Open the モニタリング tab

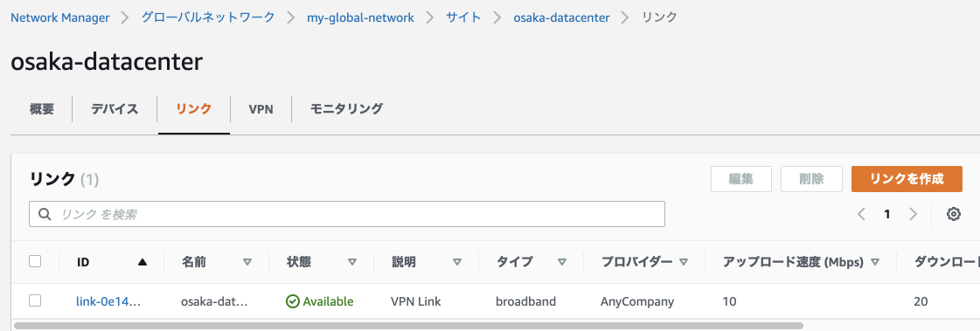pyautogui.click(x=346, y=109)
